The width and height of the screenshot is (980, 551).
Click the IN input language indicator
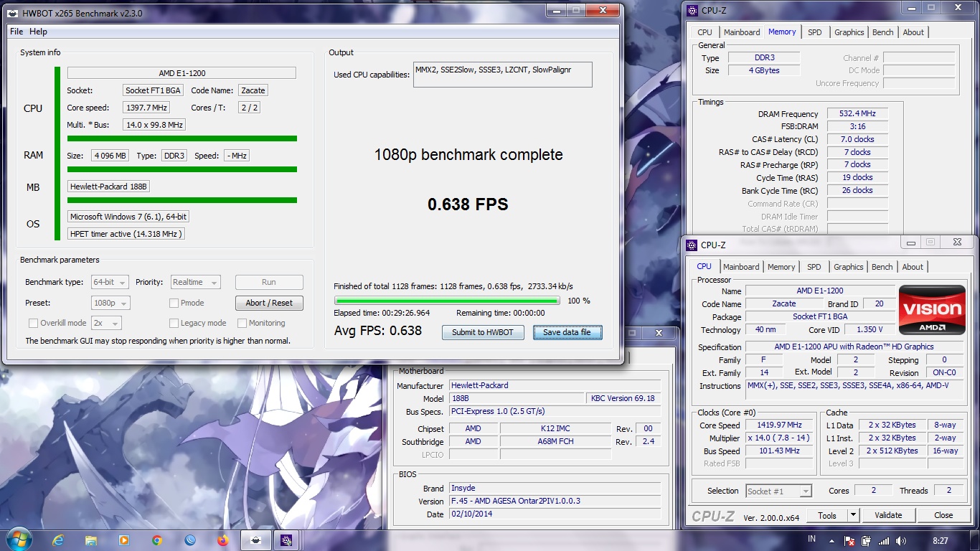(x=811, y=539)
